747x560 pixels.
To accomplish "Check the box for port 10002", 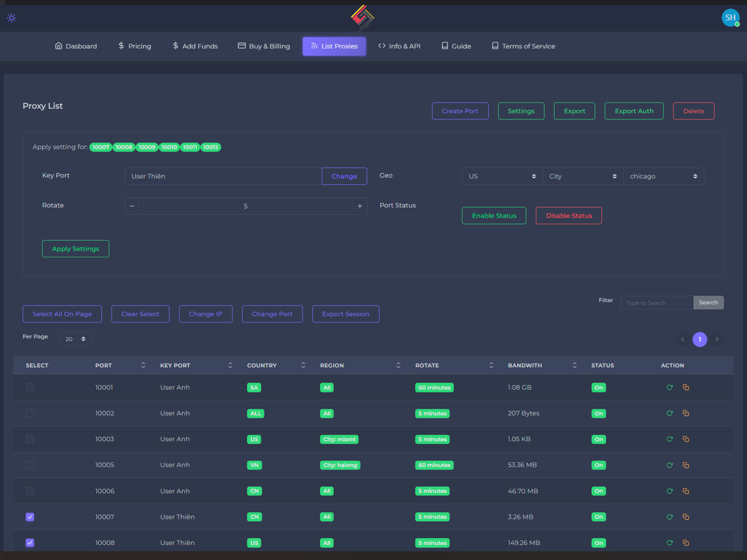I will (x=30, y=413).
